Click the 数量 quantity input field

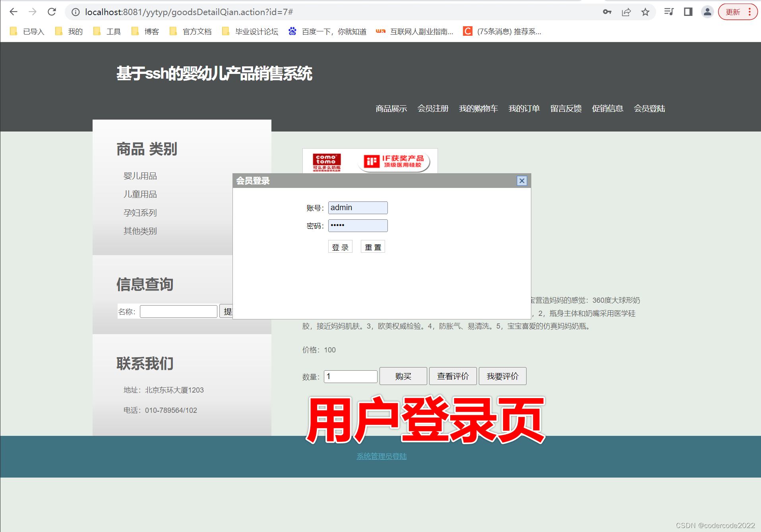(350, 376)
